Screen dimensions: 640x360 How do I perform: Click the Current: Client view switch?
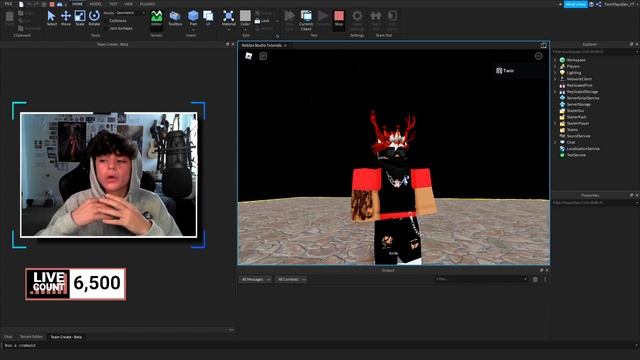click(x=306, y=20)
